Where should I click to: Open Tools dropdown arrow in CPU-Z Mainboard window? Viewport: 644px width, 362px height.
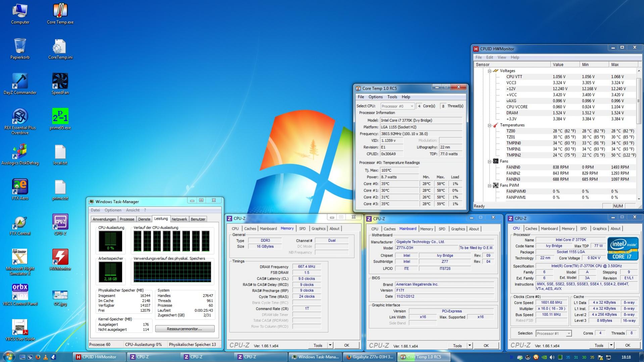click(x=469, y=345)
